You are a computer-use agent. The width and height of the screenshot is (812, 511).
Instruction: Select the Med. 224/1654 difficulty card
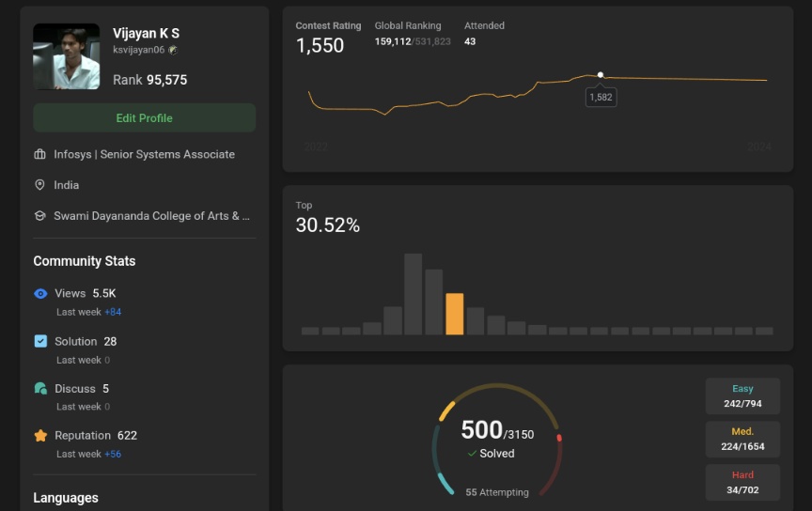pos(742,439)
